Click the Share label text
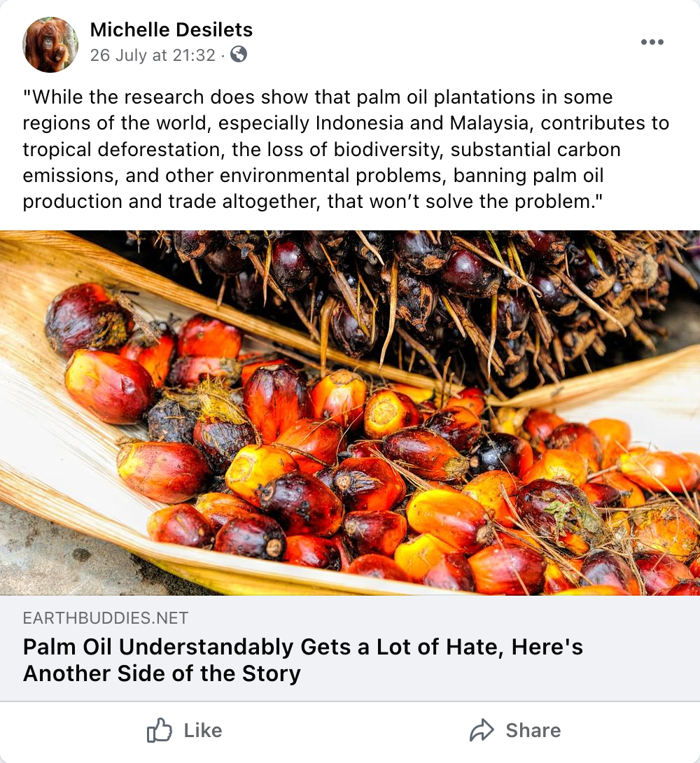The image size is (700, 763). tap(535, 730)
